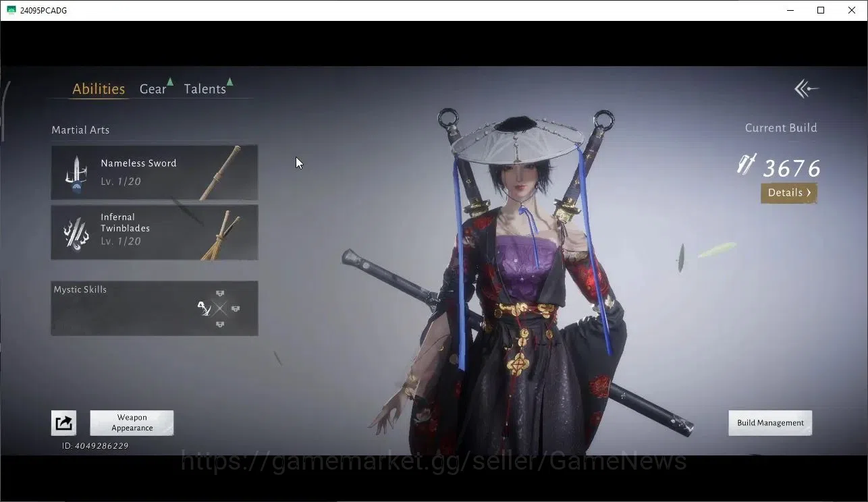Open the Mystic Skills panel
The image size is (868, 502).
(155, 308)
